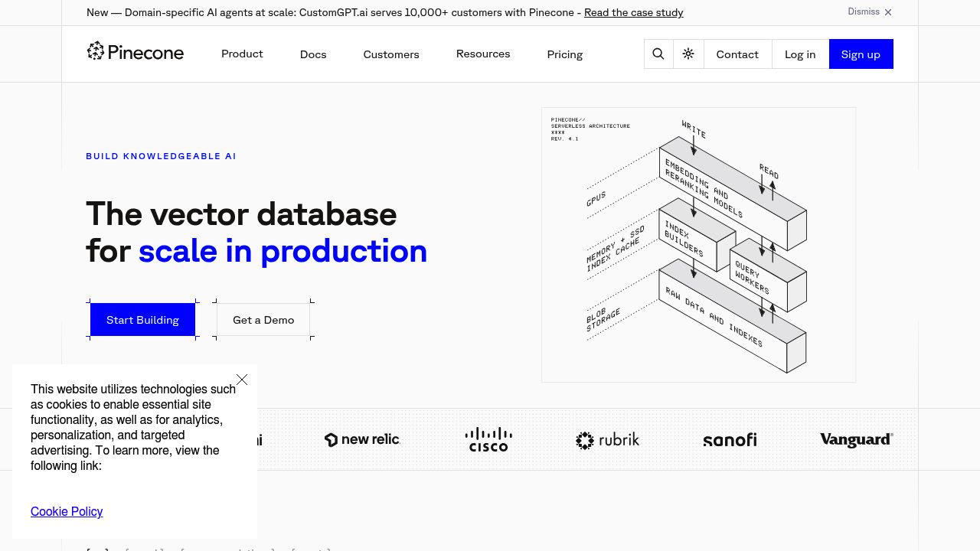The height and width of the screenshot is (551, 980).
Task: Open the Cookie Policy link
Action: (x=67, y=511)
